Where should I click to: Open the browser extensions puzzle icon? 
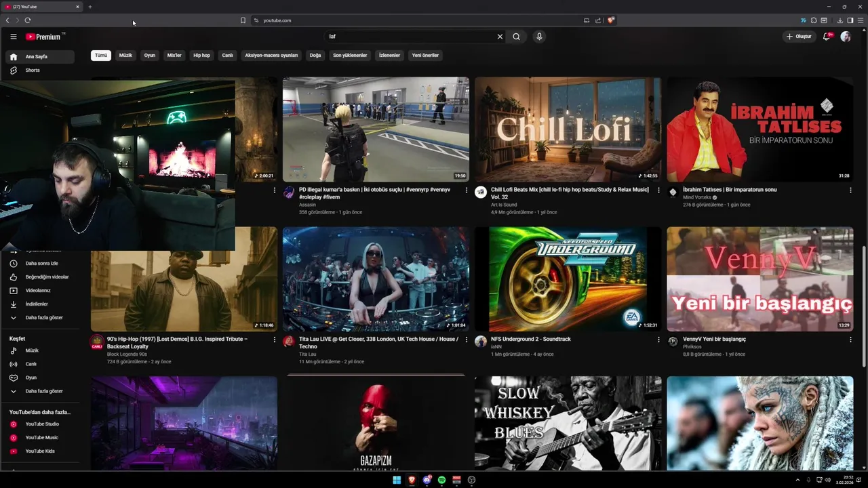pos(814,20)
